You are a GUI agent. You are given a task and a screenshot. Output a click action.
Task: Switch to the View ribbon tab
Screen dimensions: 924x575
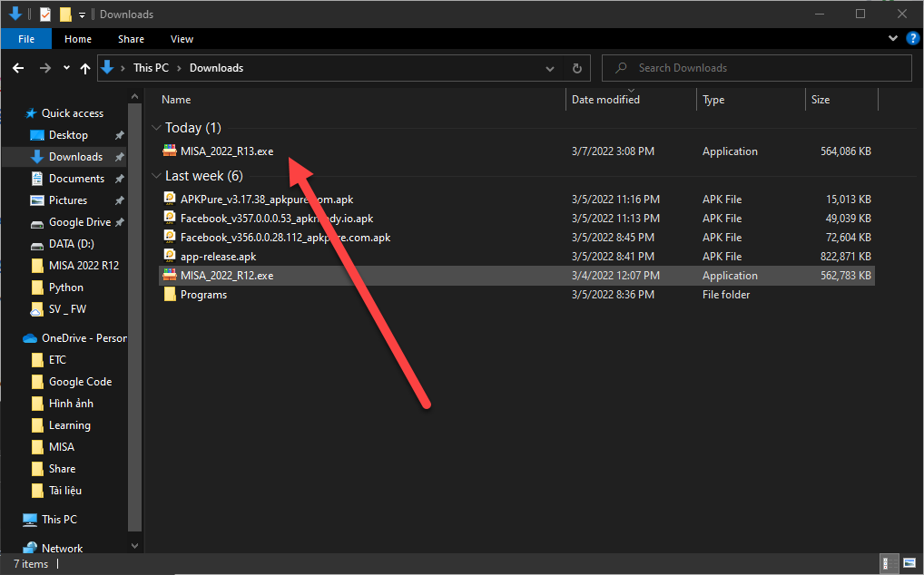(182, 39)
